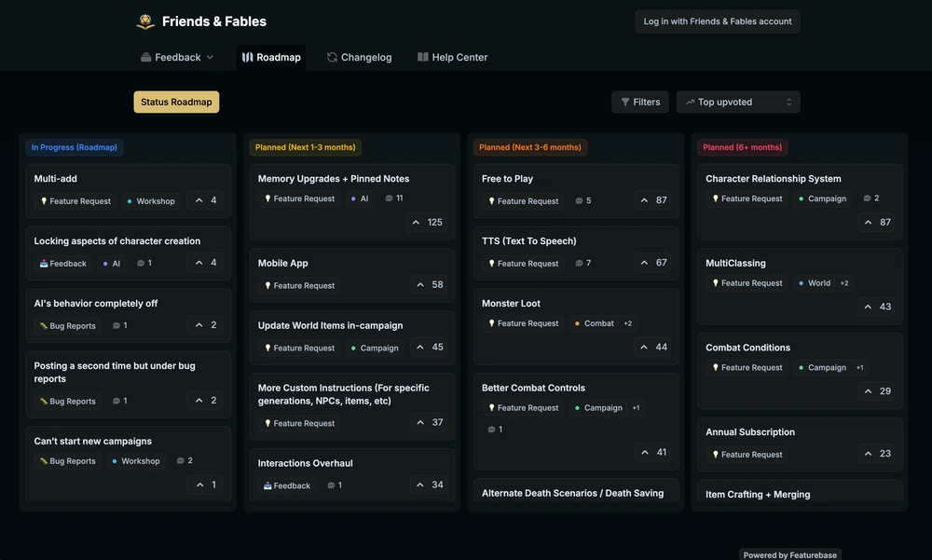Open the Changelog tab
The image size is (932, 560).
point(359,58)
